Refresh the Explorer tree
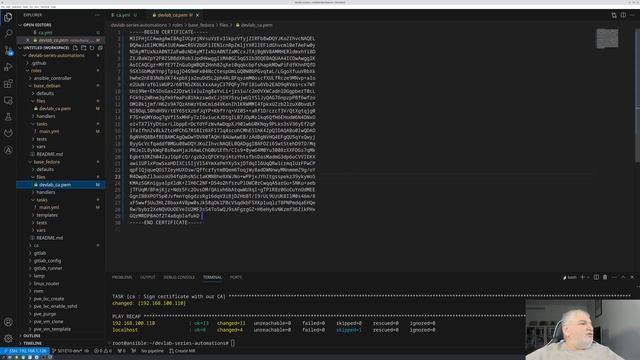This screenshot has width=640, height=360. pos(92,48)
